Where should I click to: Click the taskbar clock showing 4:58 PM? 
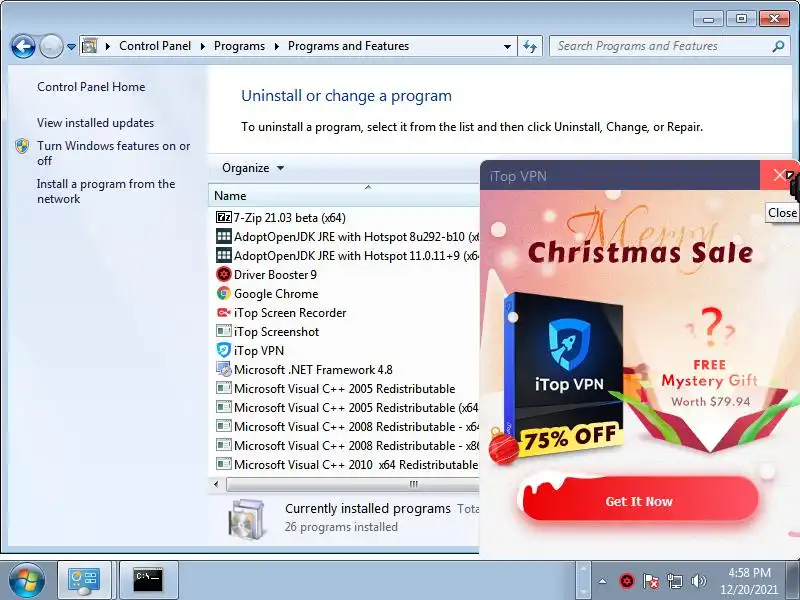pos(748,581)
